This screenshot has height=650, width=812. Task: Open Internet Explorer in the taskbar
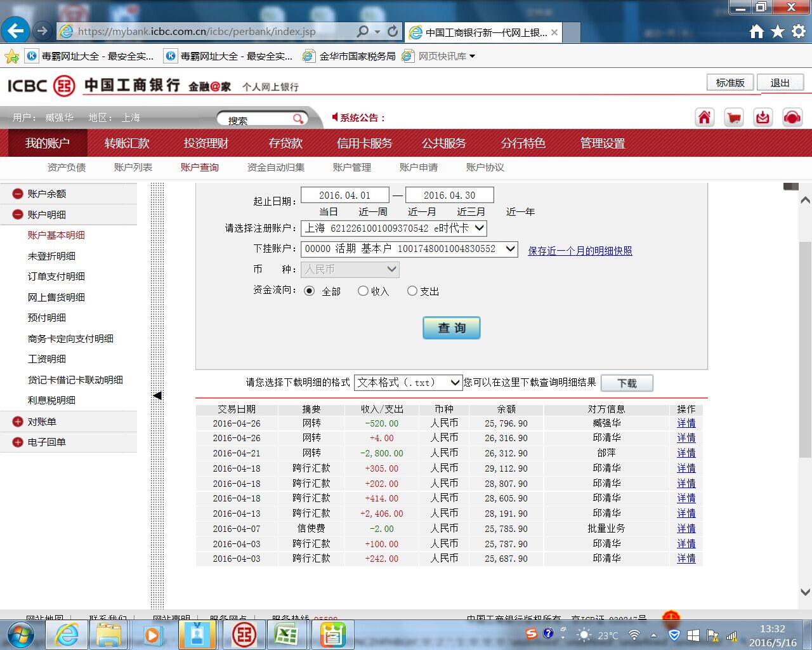pos(67,635)
